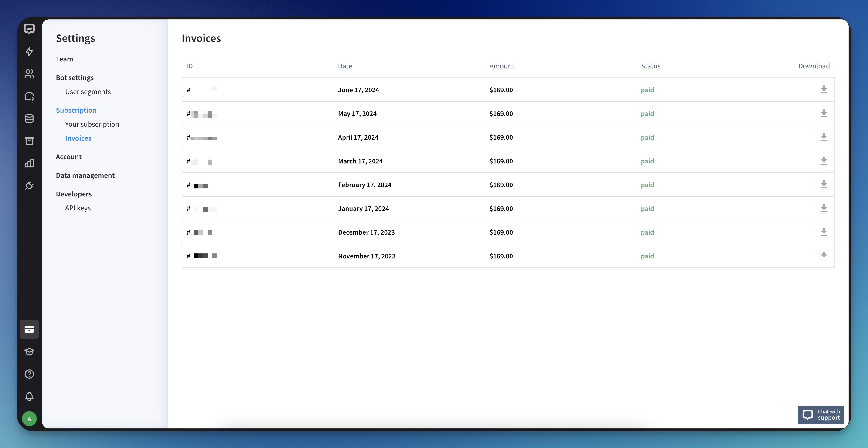The height and width of the screenshot is (448, 868).
Task: Click the profile avatar at the bottom
Action: (29, 419)
